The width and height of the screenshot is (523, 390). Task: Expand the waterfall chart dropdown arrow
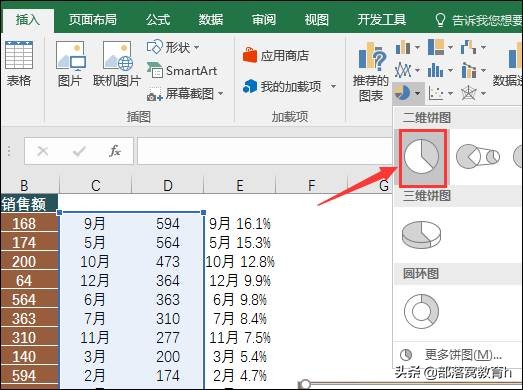point(483,47)
